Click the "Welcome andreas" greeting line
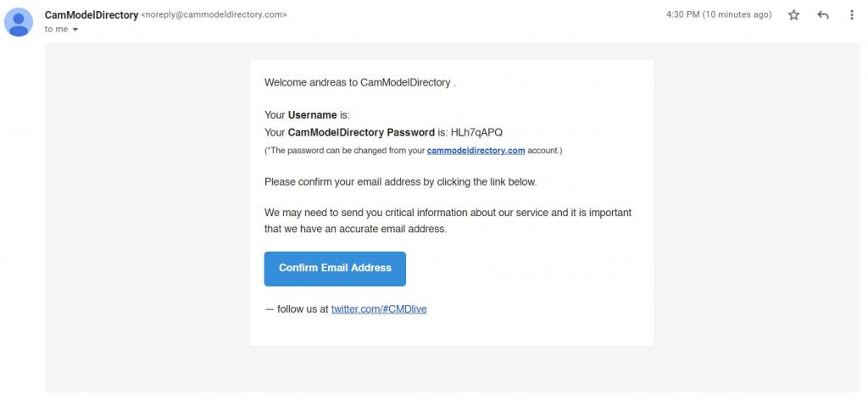The height and width of the screenshot is (416, 868). click(359, 82)
